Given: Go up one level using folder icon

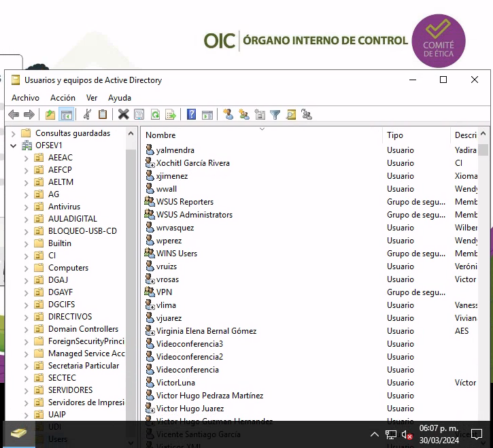Looking at the screenshot, I should tap(50, 114).
